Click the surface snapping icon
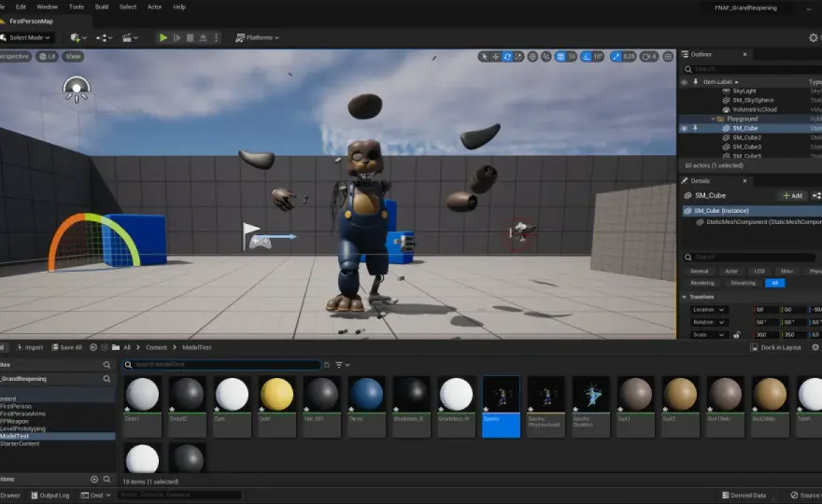Screen dimensions: 822x504 pyautogui.click(x=546, y=57)
